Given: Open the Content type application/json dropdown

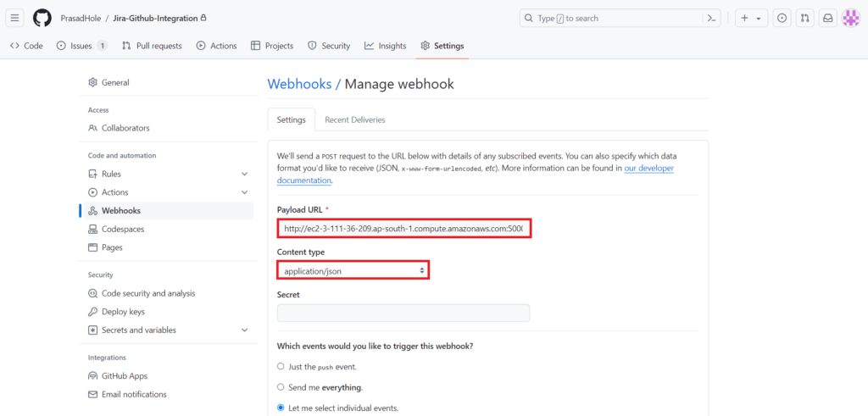Looking at the screenshot, I should point(353,271).
